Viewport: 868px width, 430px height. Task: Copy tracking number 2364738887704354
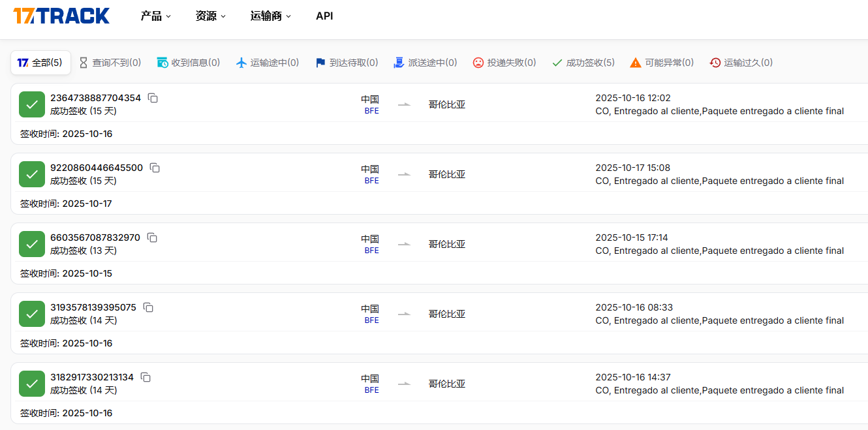click(x=153, y=98)
